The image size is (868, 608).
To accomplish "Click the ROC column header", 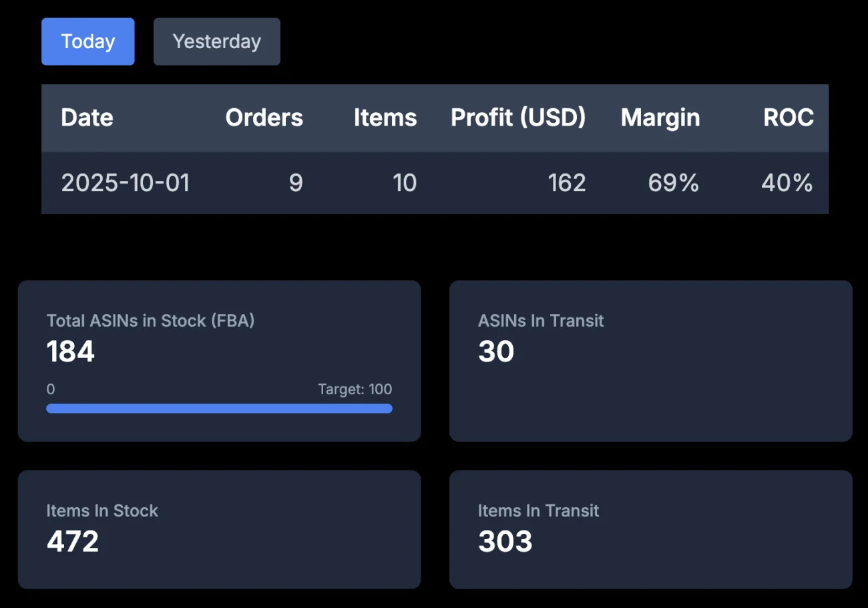I will 789,118.
